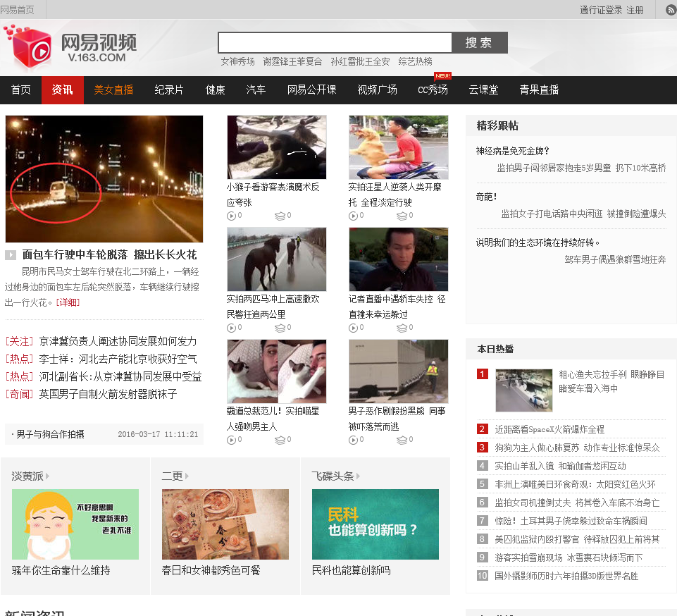Expand the 淡黄派 section arrow
This screenshot has width=677, height=616.
point(47,476)
